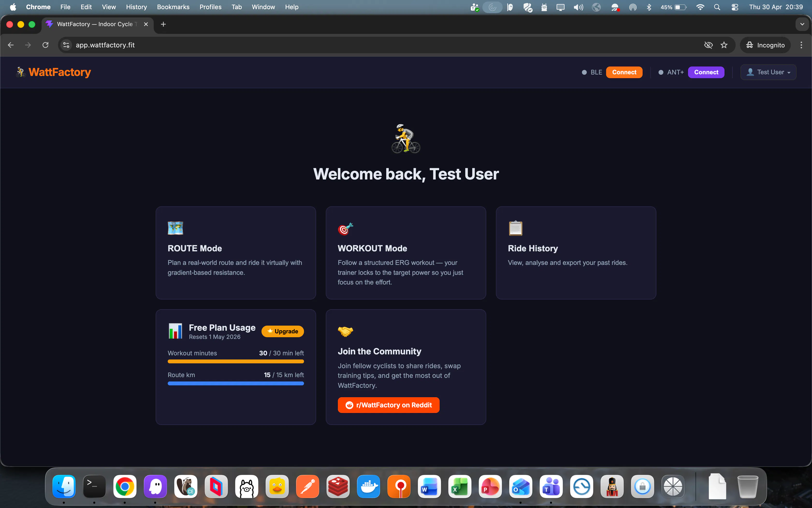
Task: Open ROUTE Mode card title
Action: click(195, 248)
